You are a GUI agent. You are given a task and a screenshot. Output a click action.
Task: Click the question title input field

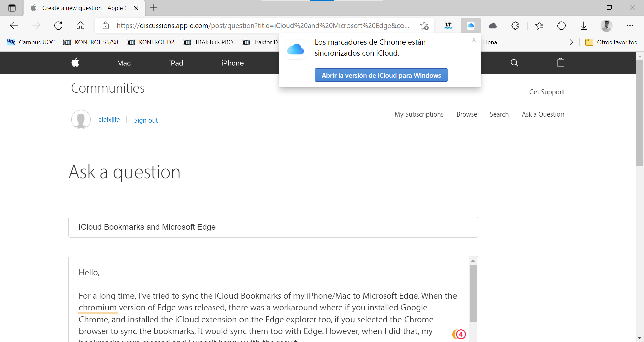coord(273,227)
